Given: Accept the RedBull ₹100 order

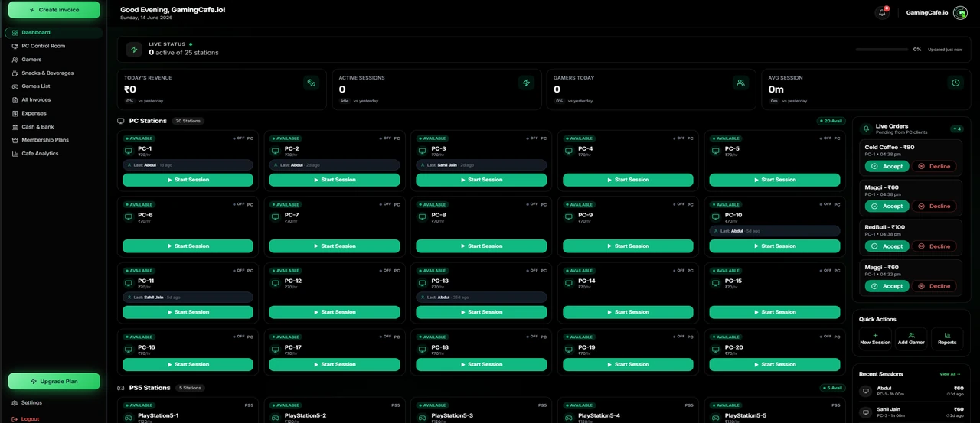Looking at the screenshot, I should pos(887,246).
